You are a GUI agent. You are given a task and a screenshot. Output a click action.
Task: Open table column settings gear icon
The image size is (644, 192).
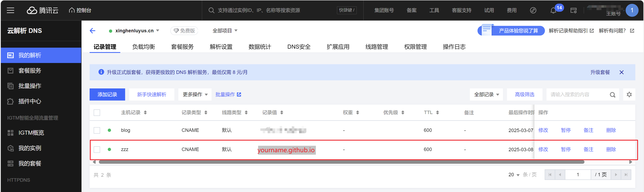pos(629,94)
